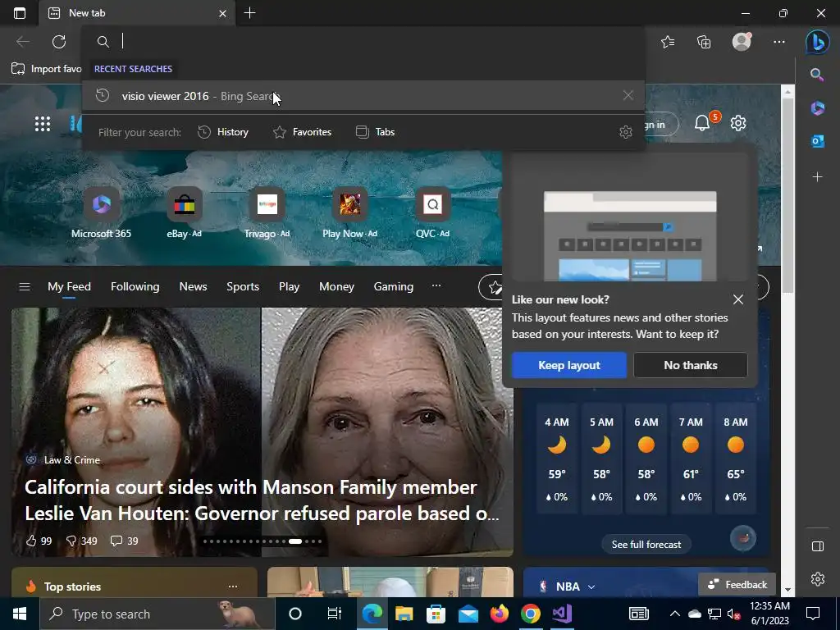Viewport: 840px width, 630px height.
Task: Filter search by Favorites
Action: point(302,132)
